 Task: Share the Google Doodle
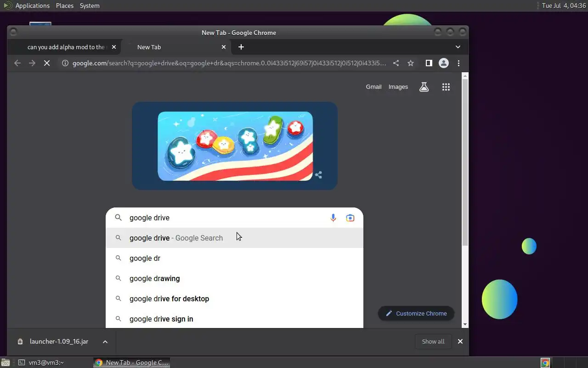(318, 175)
